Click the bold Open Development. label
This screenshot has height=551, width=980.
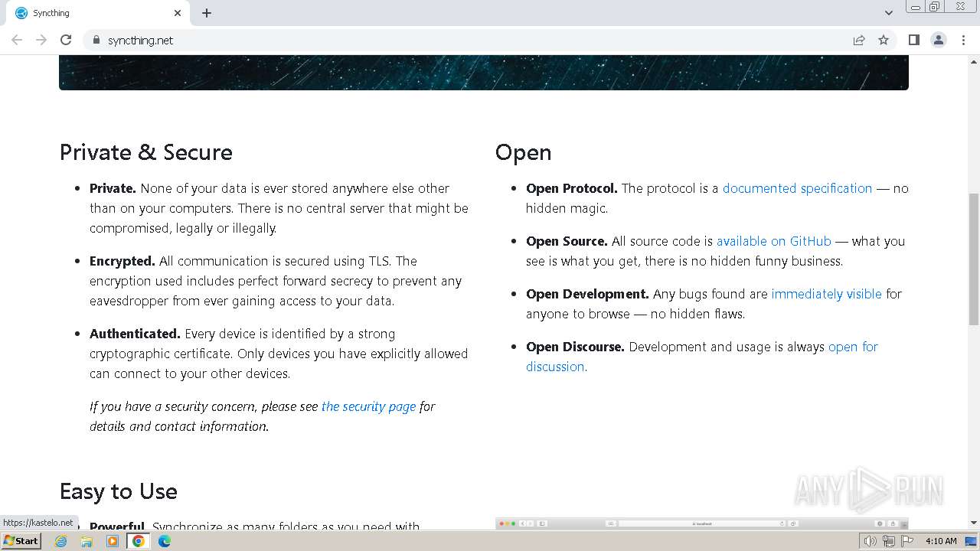587,294
